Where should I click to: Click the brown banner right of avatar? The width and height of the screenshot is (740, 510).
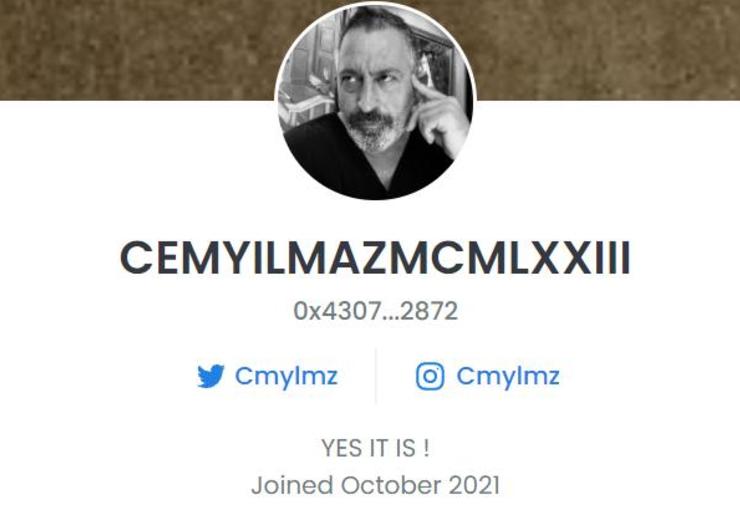(608, 50)
